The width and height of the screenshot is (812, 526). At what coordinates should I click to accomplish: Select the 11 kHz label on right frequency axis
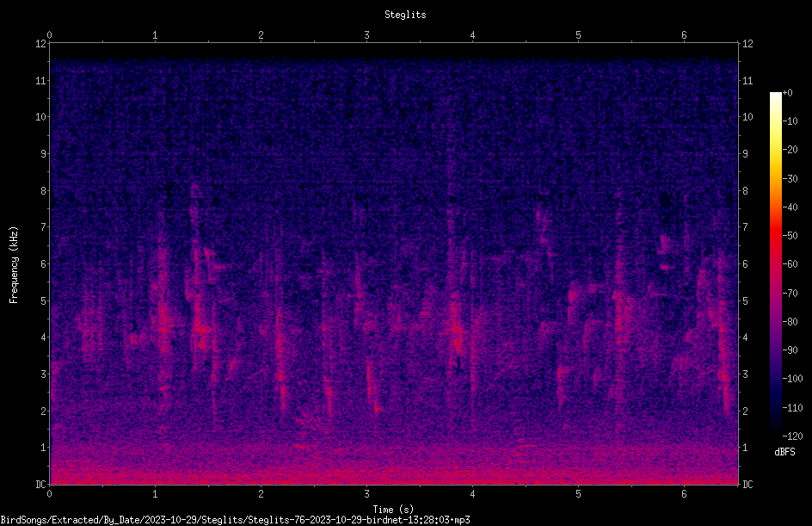coord(747,81)
